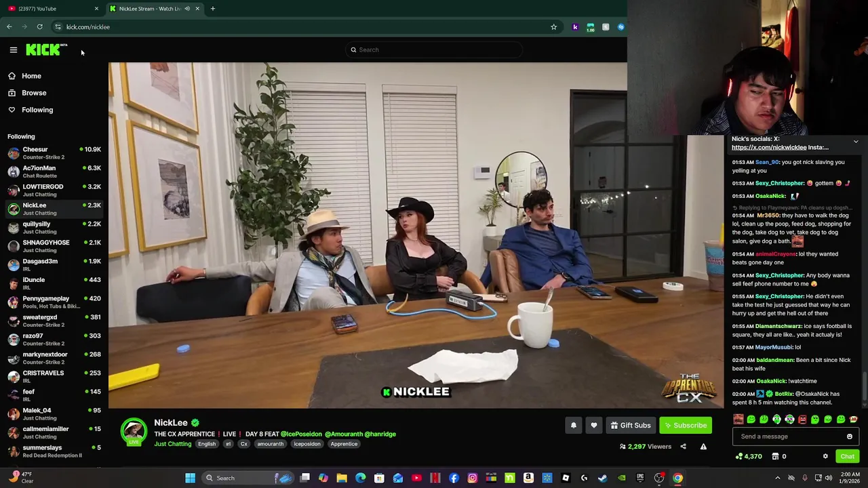Close the NickLee Stream browser tab
The height and width of the screenshot is (488, 868).
[197, 8]
